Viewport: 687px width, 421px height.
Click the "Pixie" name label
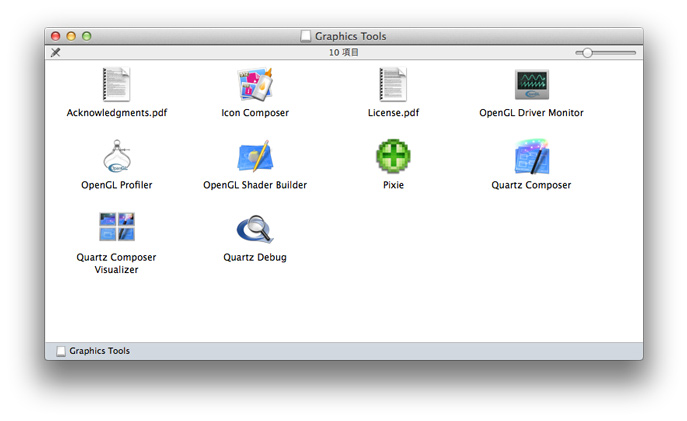[x=393, y=185]
